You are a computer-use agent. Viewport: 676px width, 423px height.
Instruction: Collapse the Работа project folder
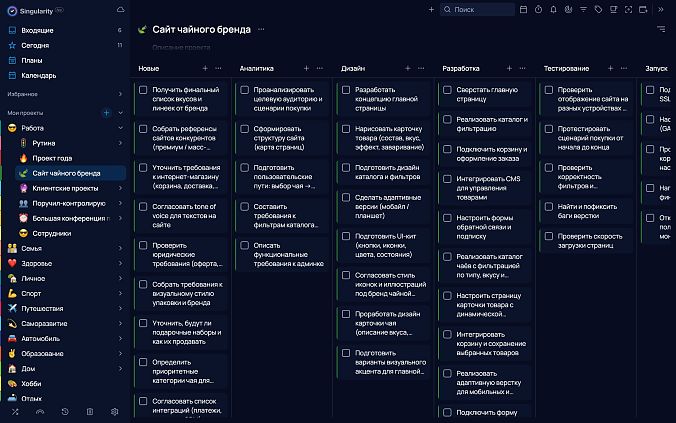pos(120,128)
